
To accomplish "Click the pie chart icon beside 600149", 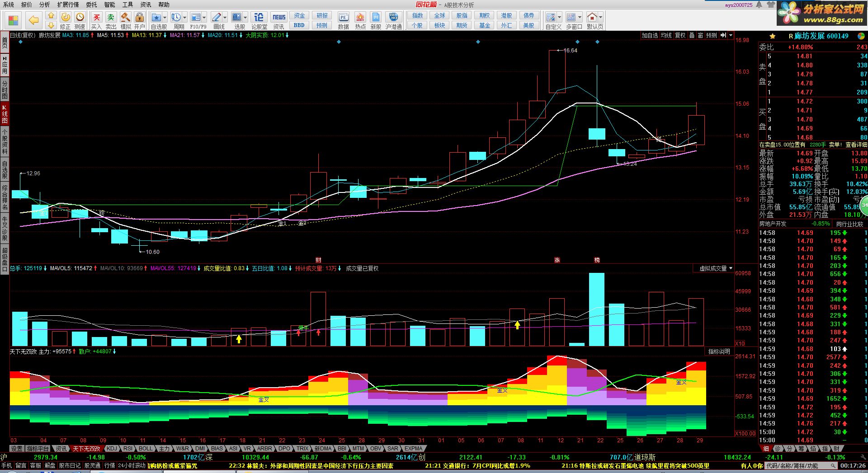I will [x=861, y=36].
